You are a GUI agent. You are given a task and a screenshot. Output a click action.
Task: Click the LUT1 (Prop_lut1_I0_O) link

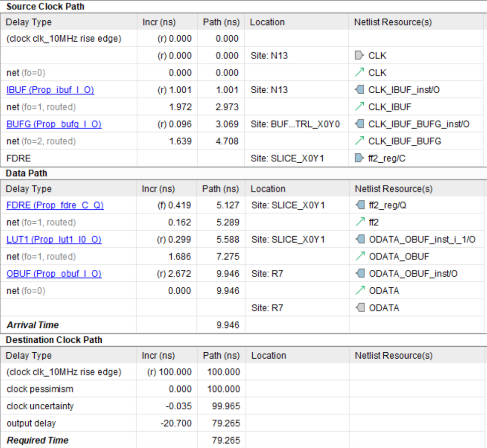54,240
